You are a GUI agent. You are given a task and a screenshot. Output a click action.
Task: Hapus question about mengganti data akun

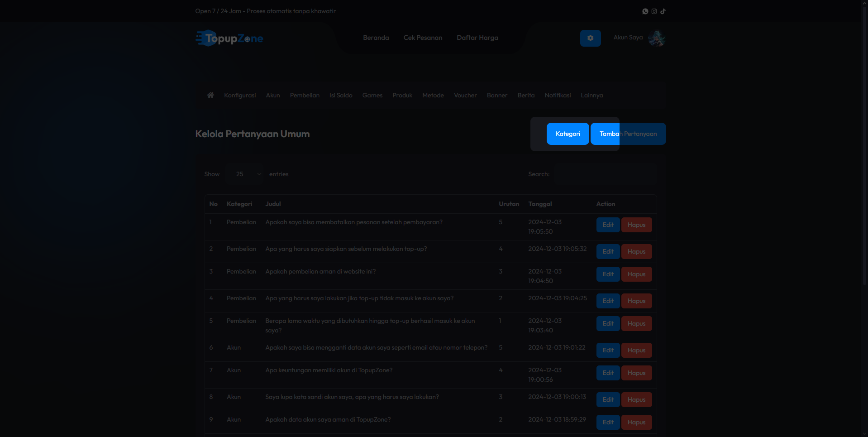636,351
